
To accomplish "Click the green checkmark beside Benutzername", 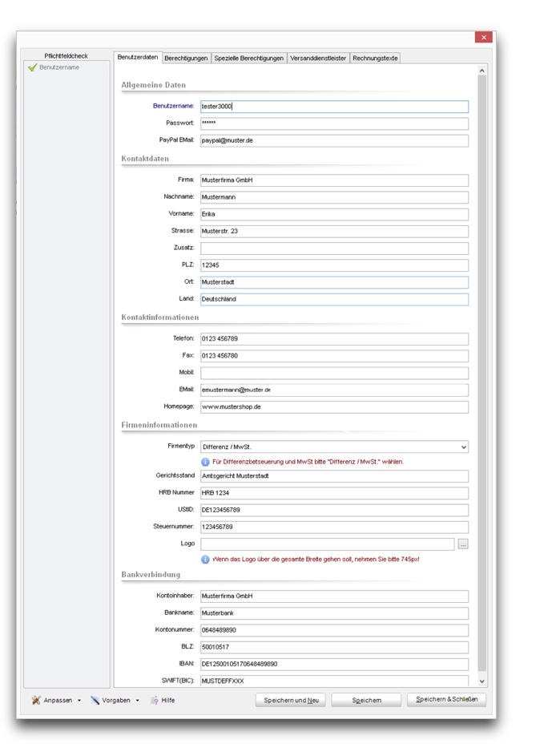I will 32,67.
